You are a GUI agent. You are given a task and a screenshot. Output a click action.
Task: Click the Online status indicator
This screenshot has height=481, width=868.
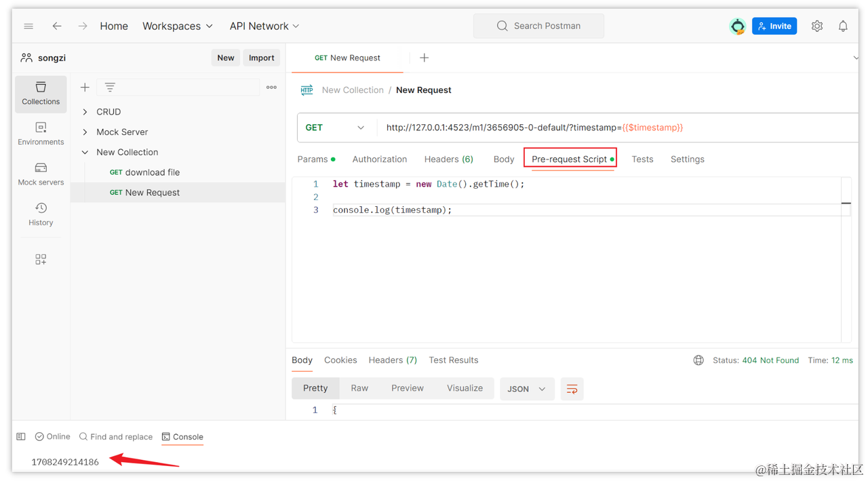click(x=53, y=437)
